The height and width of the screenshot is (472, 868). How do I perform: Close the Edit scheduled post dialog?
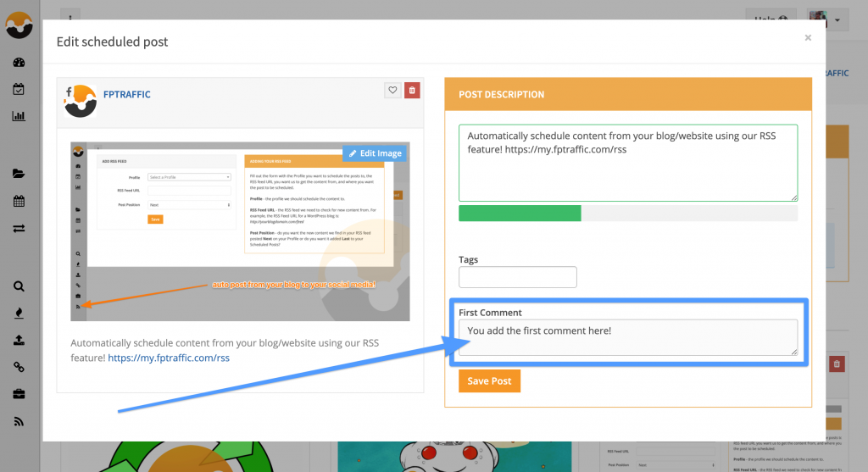click(808, 37)
